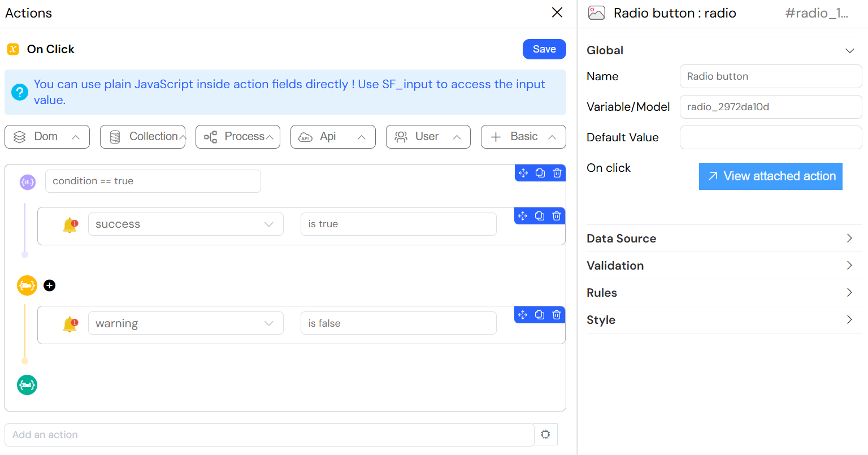This screenshot has width=868, height=455.
Task: Click the trash icon on the condition block
Action: pyautogui.click(x=557, y=173)
